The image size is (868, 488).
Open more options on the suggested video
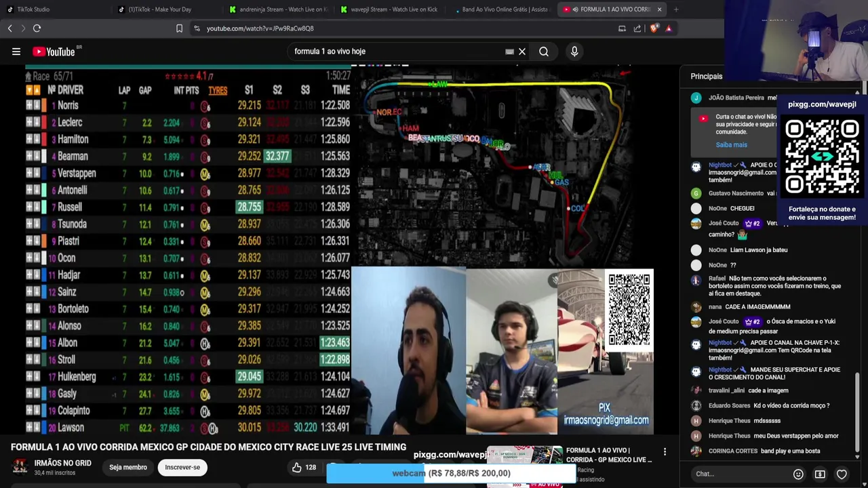coord(665,452)
